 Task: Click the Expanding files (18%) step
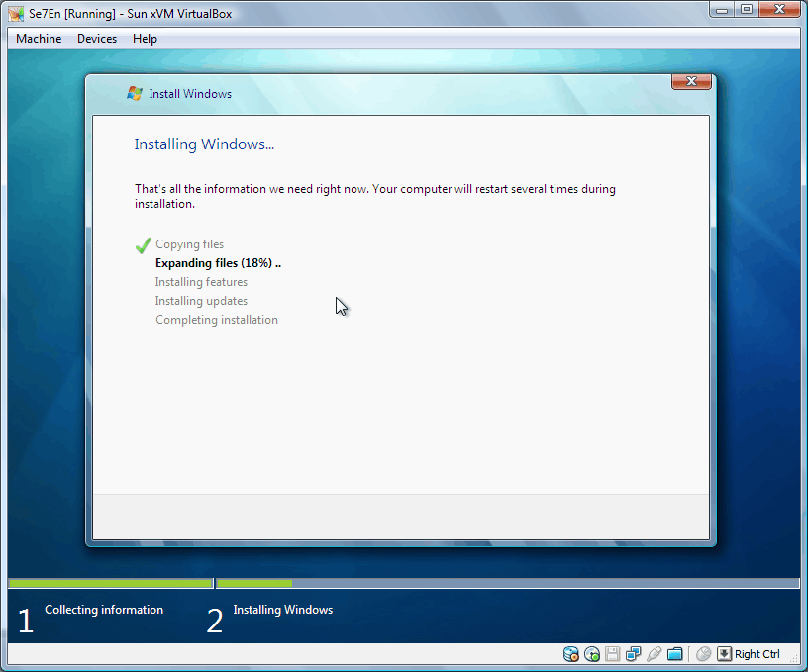pyautogui.click(x=219, y=263)
